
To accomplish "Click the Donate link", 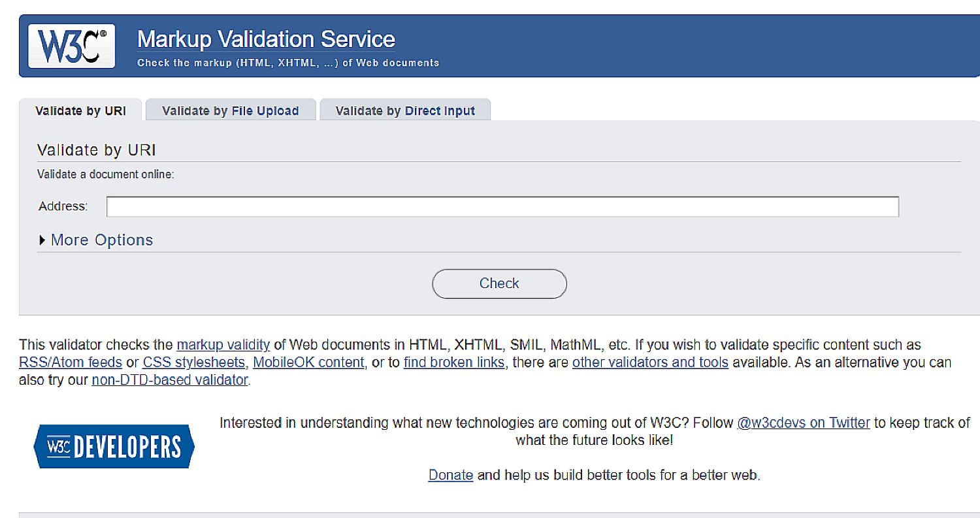I will [451, 475].
